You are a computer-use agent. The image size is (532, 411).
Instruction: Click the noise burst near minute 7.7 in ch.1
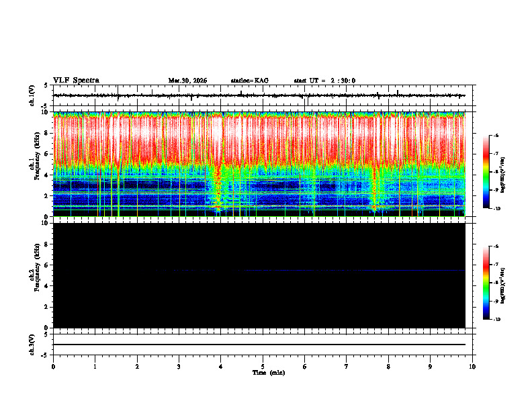374,188
